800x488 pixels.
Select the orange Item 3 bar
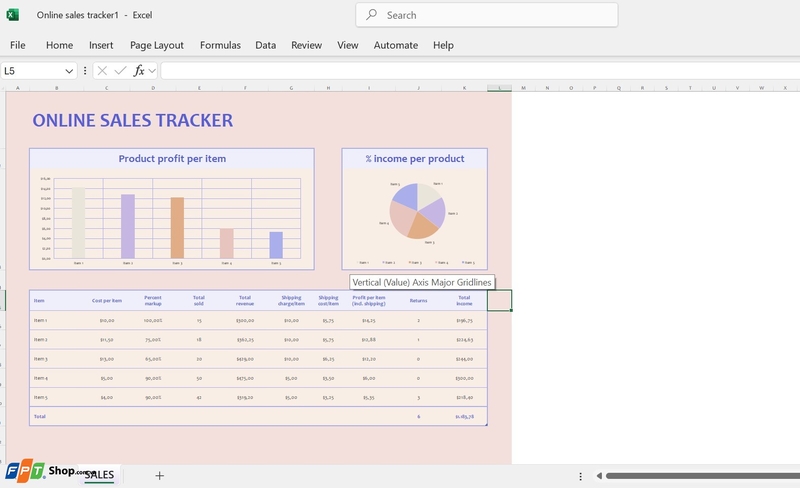coord(177,228)
